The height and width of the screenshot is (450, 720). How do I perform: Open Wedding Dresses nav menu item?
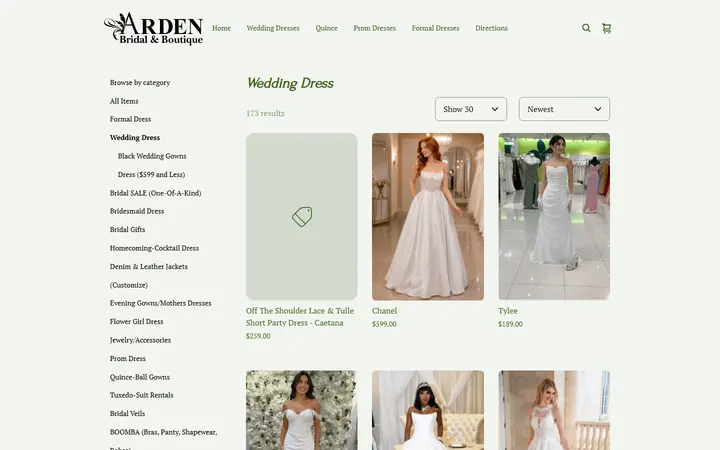click(273, 28)
